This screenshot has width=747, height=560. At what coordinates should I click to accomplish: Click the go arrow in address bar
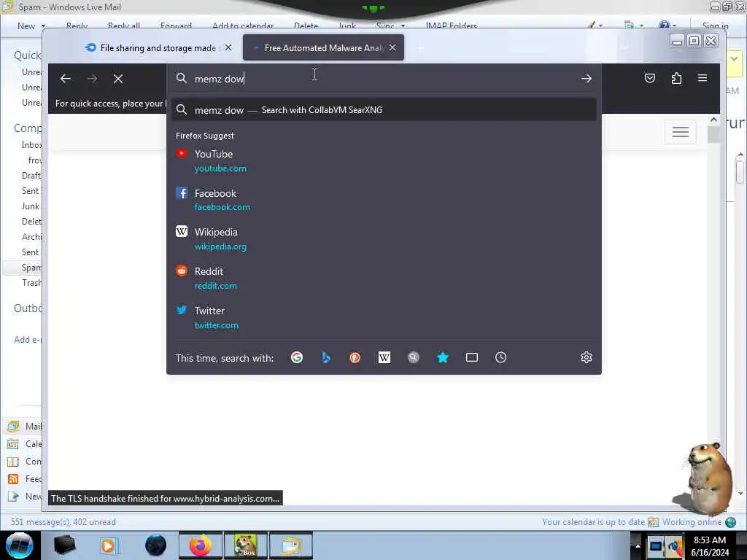click(x=587, y=79)
